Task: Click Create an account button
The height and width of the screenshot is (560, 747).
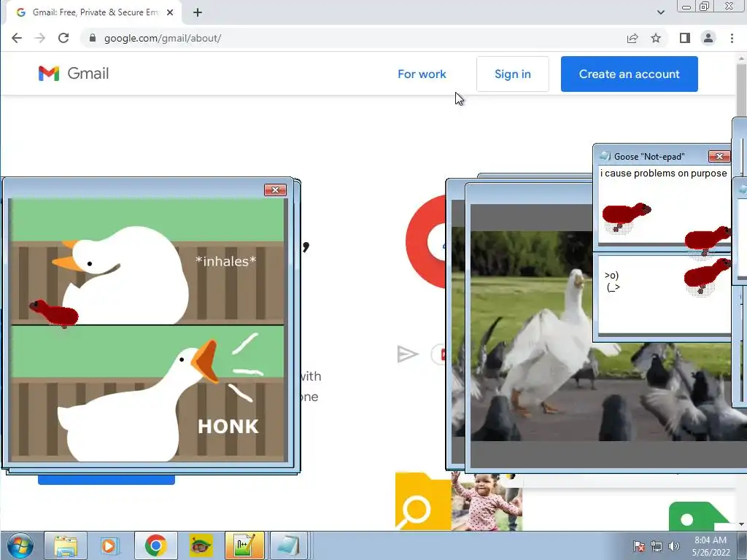Action: [x=630, y=74]
